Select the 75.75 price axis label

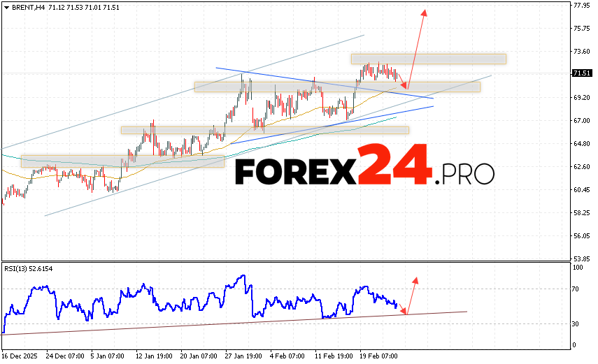[x=582, y=29]
